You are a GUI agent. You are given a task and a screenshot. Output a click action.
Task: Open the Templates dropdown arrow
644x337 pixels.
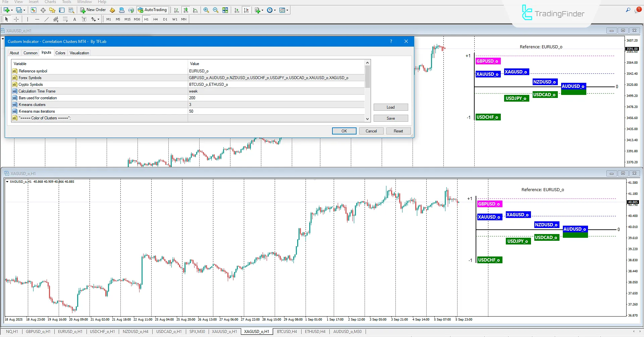[287, 10]
